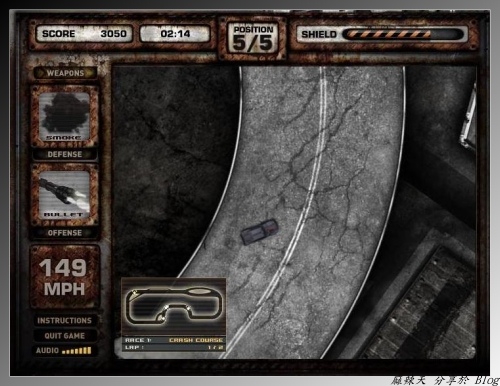Click the Shield label text

point(319,34)
